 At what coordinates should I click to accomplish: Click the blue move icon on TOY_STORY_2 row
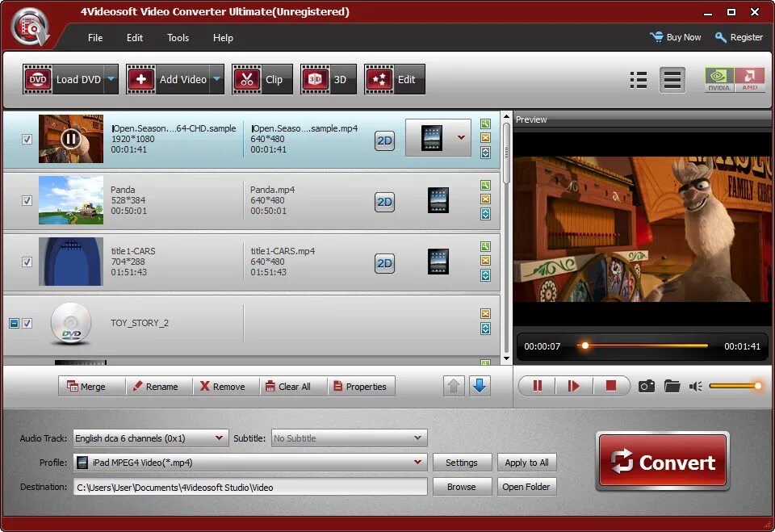click(x=485, y=329)
